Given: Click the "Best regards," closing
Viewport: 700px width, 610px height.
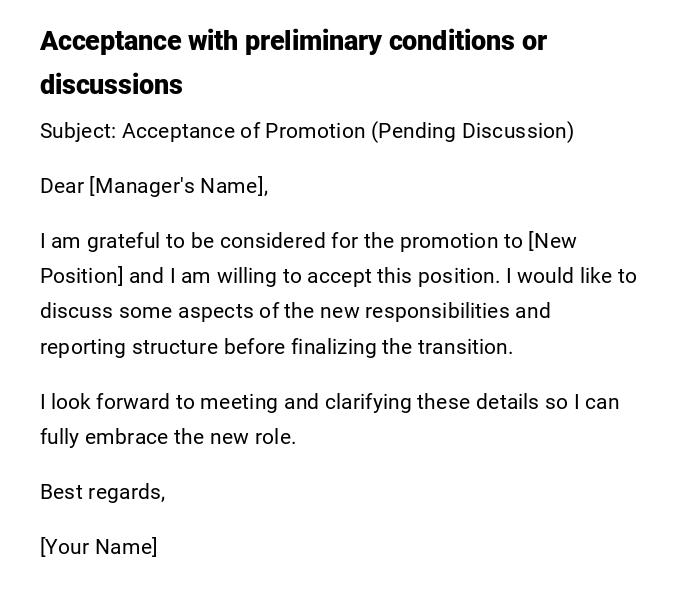Looking at the screenshot, I should click(102, 492).
